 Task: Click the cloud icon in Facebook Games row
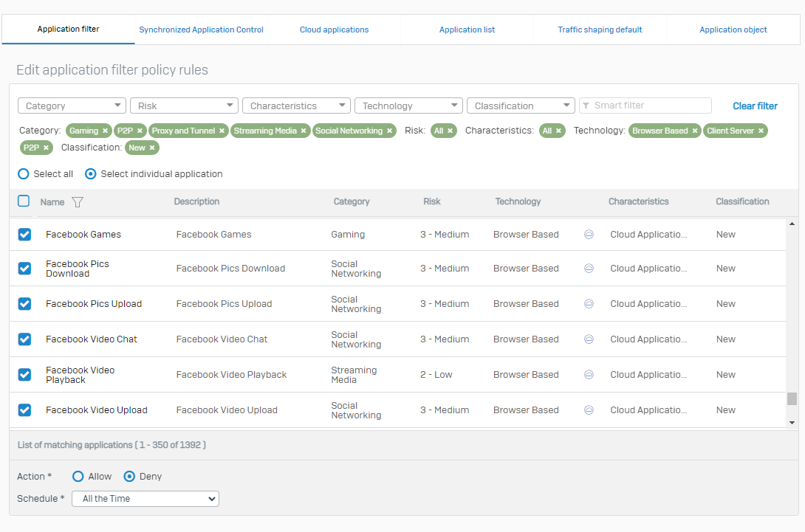click(x=589, y=235)
